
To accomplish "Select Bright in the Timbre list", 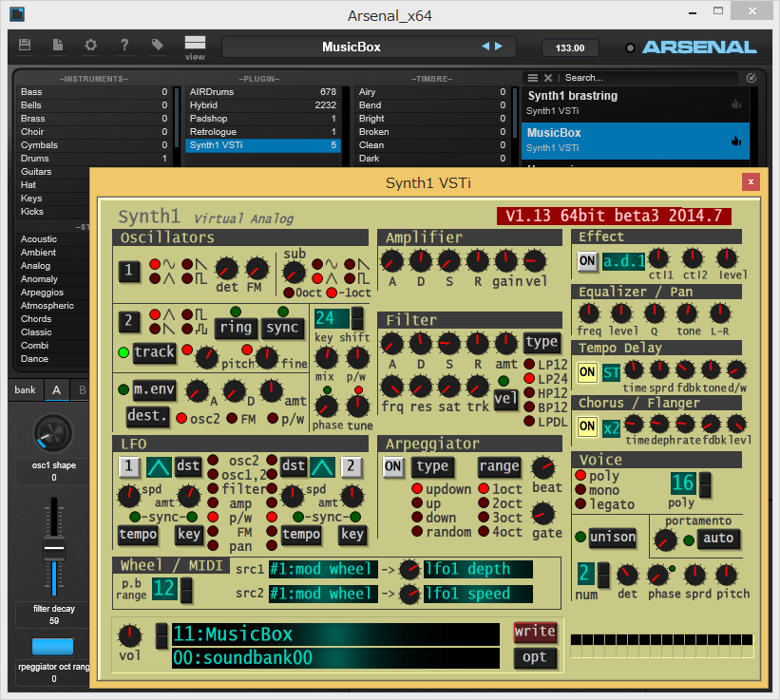I will click(432, 119).
